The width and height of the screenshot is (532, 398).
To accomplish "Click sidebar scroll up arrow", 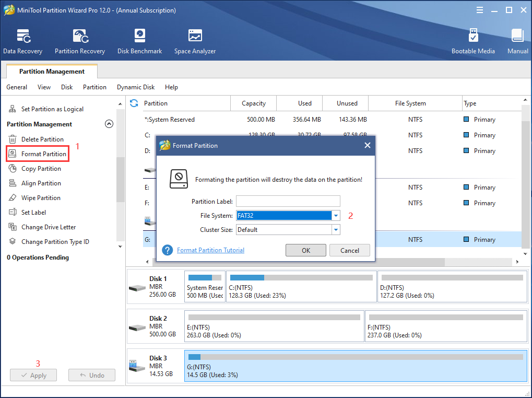I will pos(120,104).
